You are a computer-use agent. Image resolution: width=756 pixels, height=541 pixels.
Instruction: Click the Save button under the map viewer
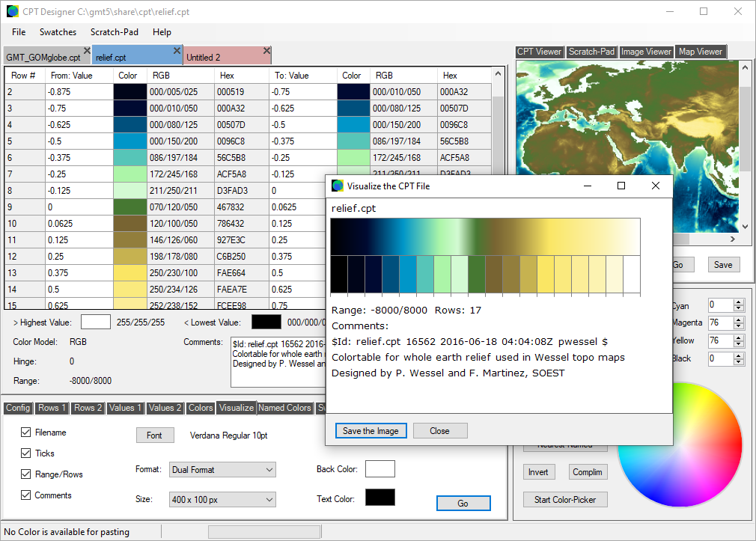point(723,265)
